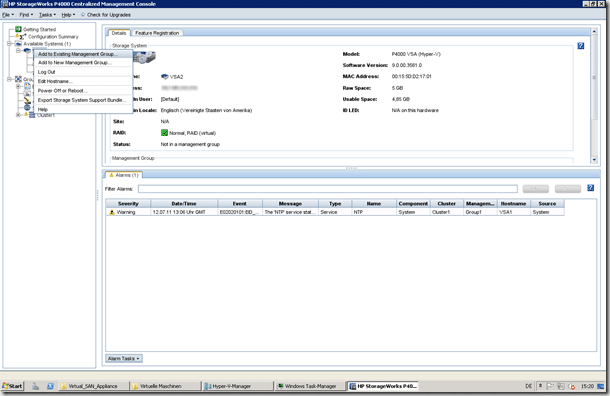
Task: Click the Sites globe icon in the tree
Action: (x=27, y=107)
